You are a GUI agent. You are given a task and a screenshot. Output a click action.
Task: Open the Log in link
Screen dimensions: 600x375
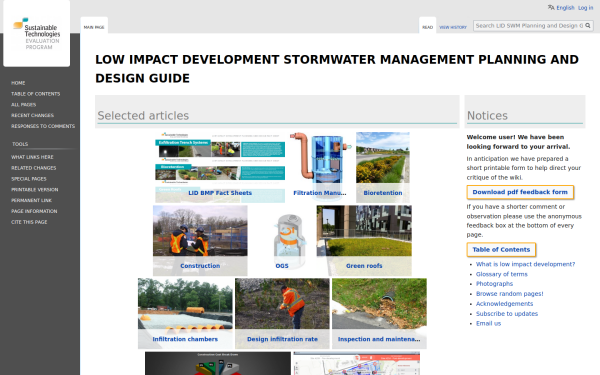585,8
